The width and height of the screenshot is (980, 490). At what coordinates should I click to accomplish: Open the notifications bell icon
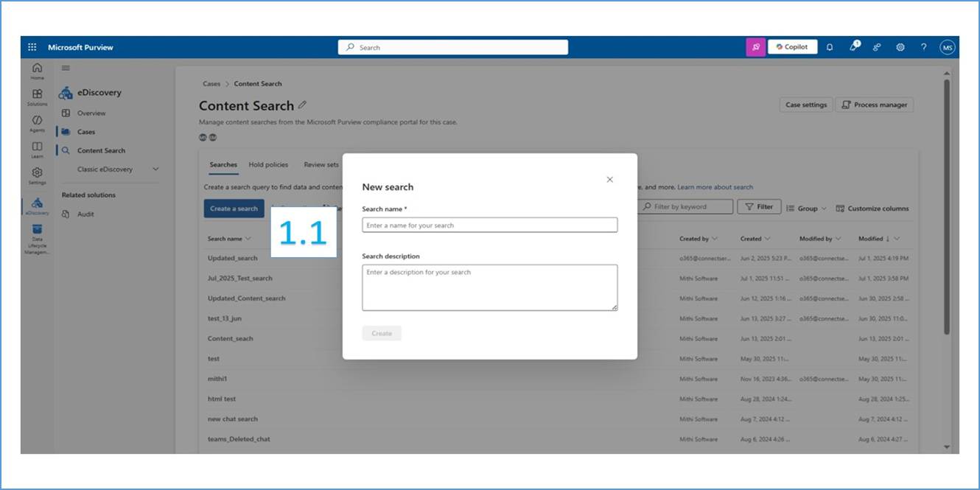[x=830, y=47]
